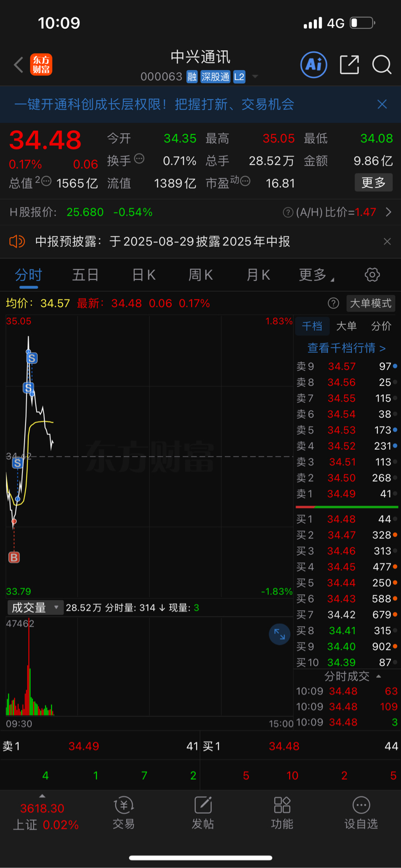Tap the share/export icon

[x=349, y=65]
